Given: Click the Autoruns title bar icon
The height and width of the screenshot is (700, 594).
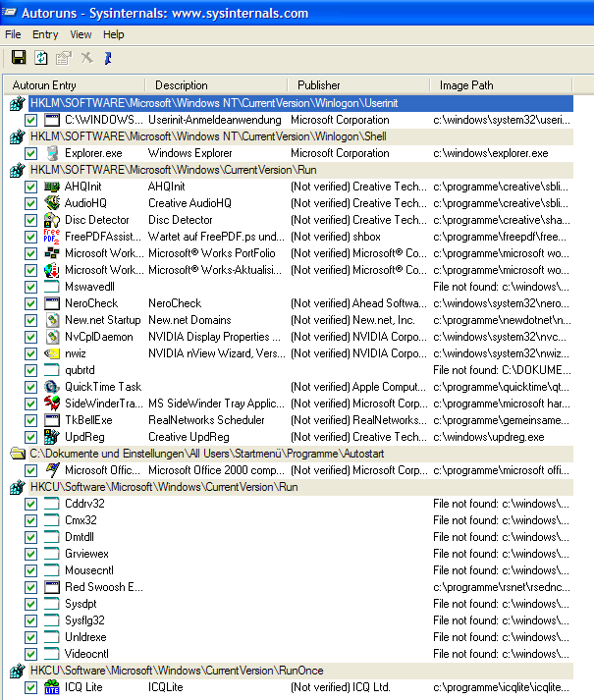Looking at the screenshot, I should pos(10,12).
